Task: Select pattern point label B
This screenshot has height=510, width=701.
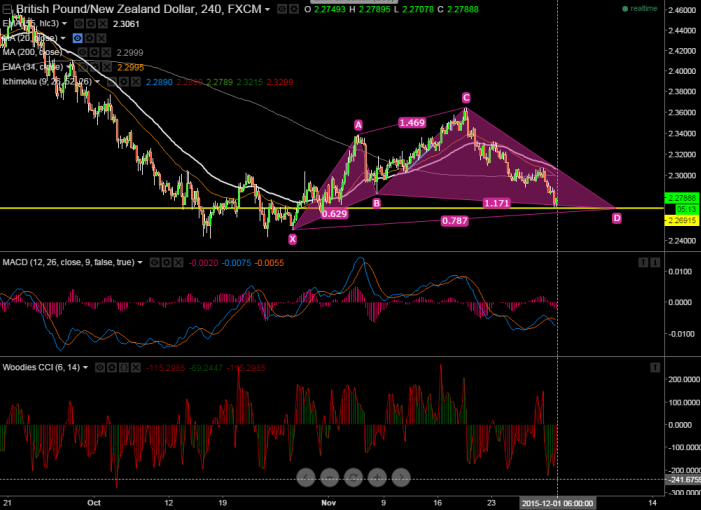Action: (x=376, y=203)
